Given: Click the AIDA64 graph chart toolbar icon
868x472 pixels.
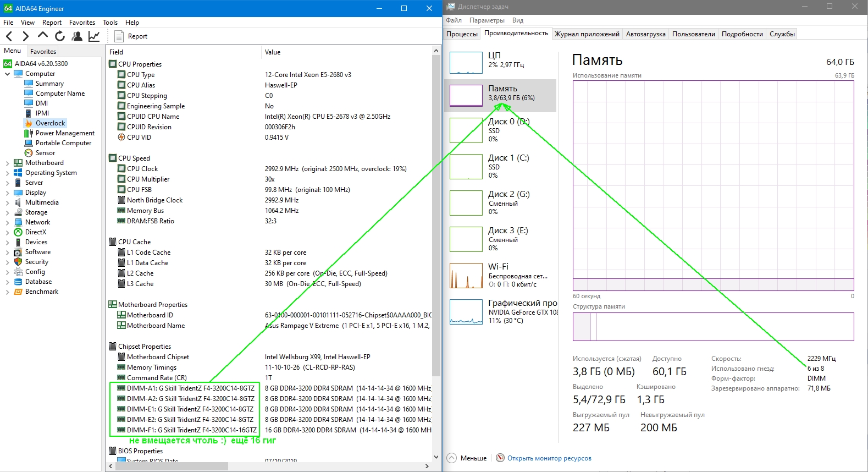Looking at the screenshot, I should [x=94, y=36].
